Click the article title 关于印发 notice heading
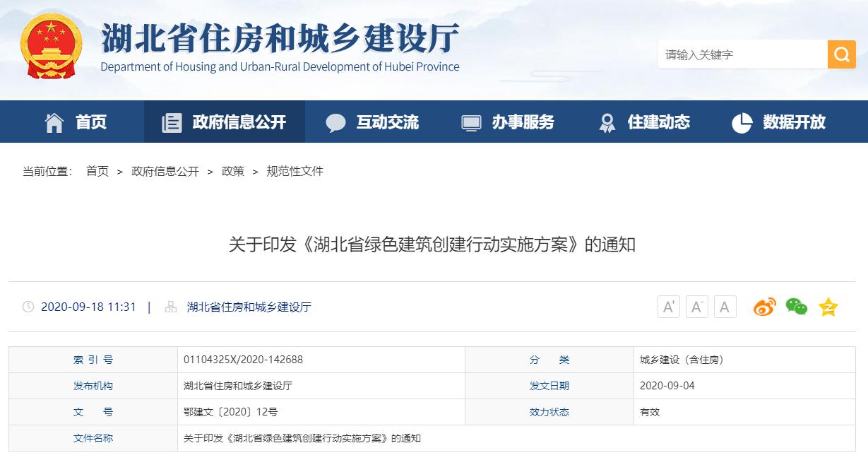 (432, 245)
